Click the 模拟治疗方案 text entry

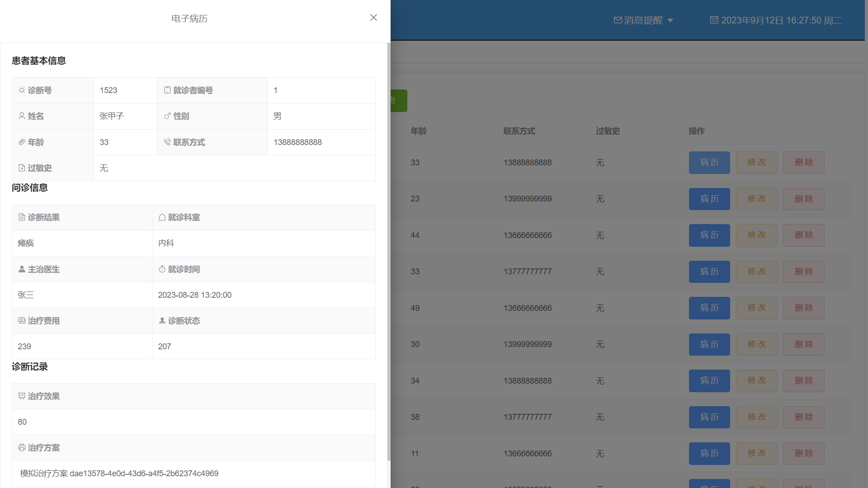pos(119,474)
